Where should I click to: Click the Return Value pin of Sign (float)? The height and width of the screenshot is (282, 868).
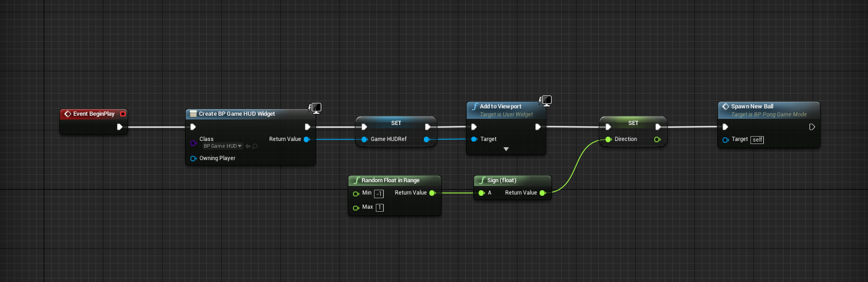click(542, 193)
